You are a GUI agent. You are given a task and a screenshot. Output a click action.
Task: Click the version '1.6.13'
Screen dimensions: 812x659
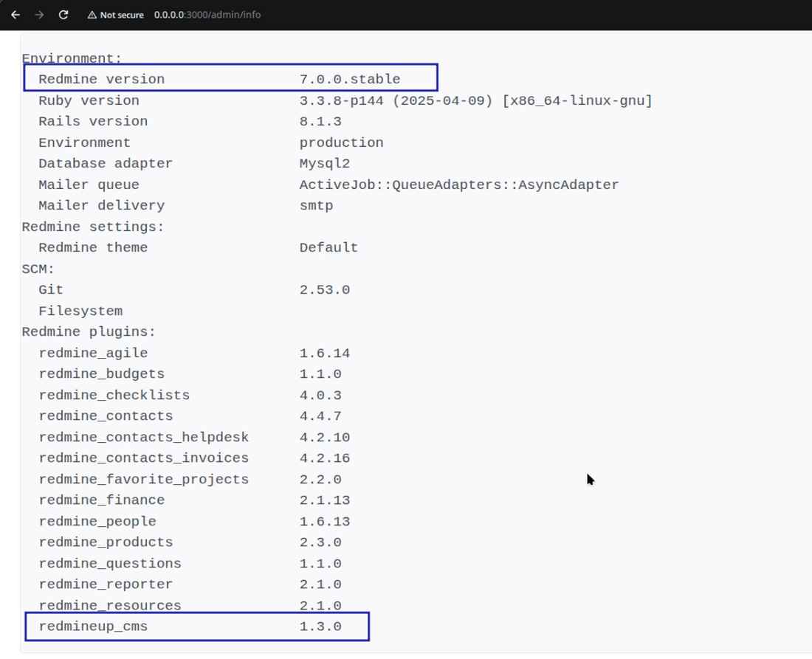coord(325,521)
